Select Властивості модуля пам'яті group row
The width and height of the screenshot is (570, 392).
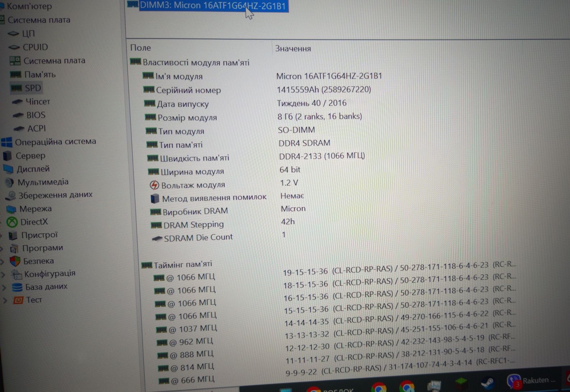190,62
